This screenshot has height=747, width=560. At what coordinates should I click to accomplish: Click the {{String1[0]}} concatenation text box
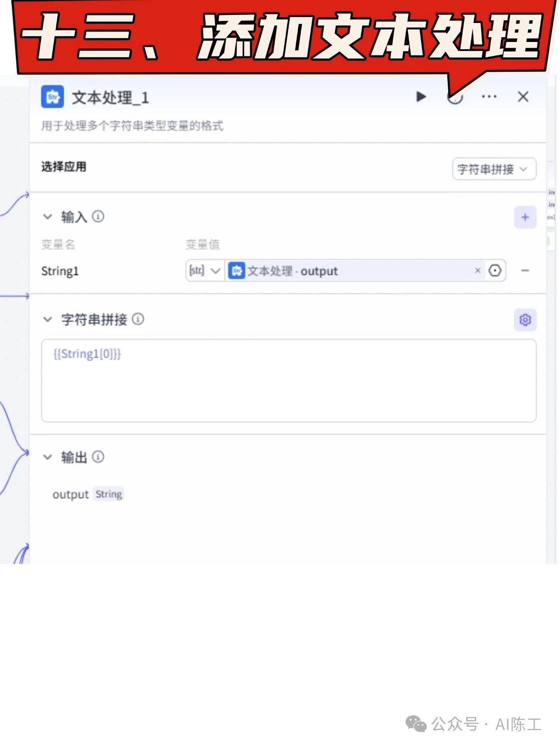(x=289, y=381)
